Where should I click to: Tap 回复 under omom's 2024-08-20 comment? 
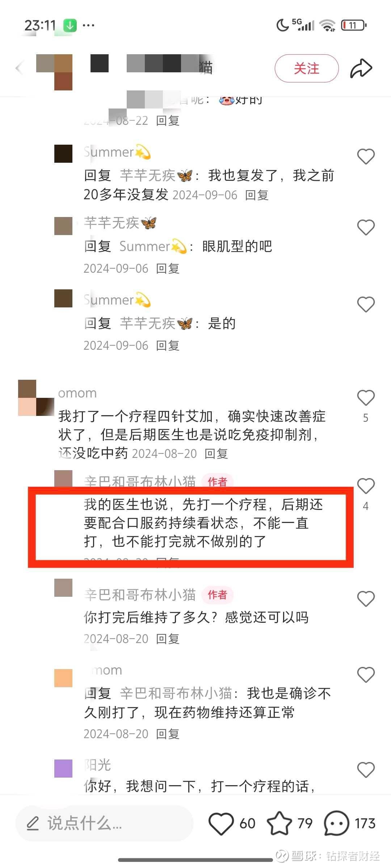click(x=216, y=454)
